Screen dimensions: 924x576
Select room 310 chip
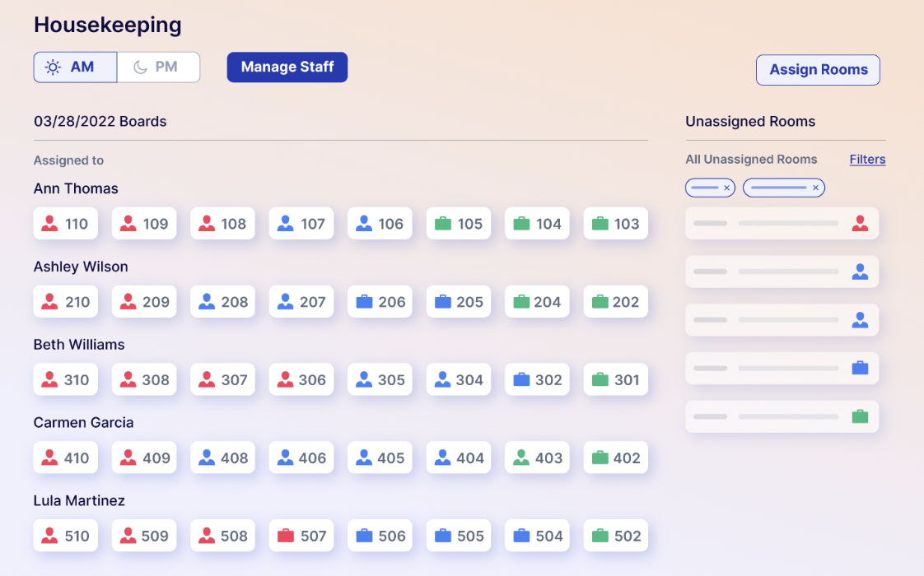coord(65,379)
